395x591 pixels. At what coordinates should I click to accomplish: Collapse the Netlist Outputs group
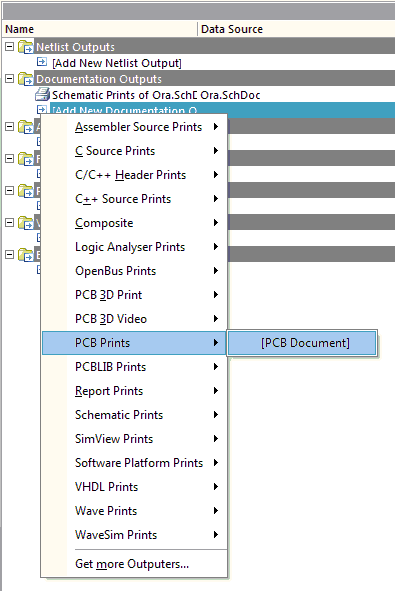(x=9, y=47)
